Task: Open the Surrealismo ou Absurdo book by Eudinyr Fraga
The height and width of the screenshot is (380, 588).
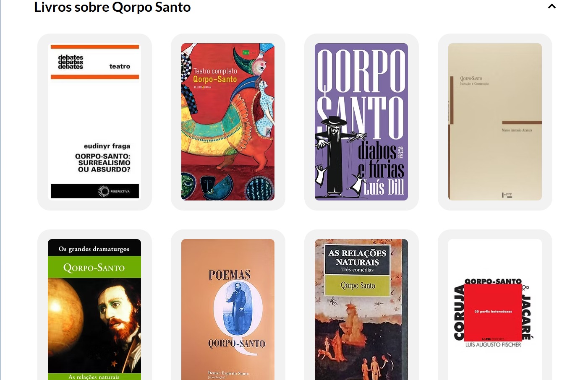Action: (94, 122)
